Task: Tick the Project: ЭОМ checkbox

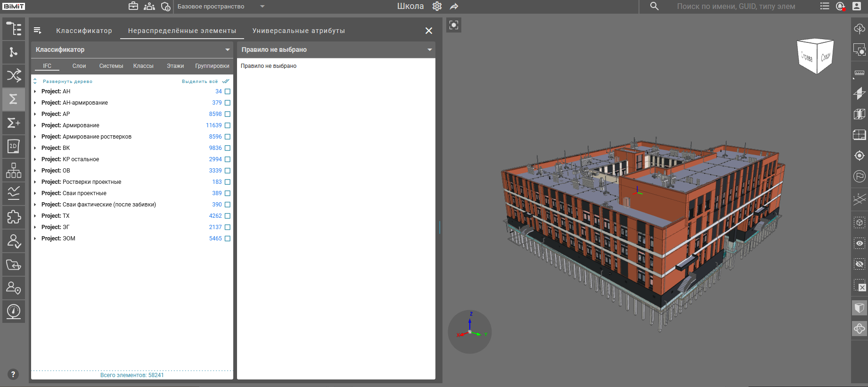Action: click(228, 239)
